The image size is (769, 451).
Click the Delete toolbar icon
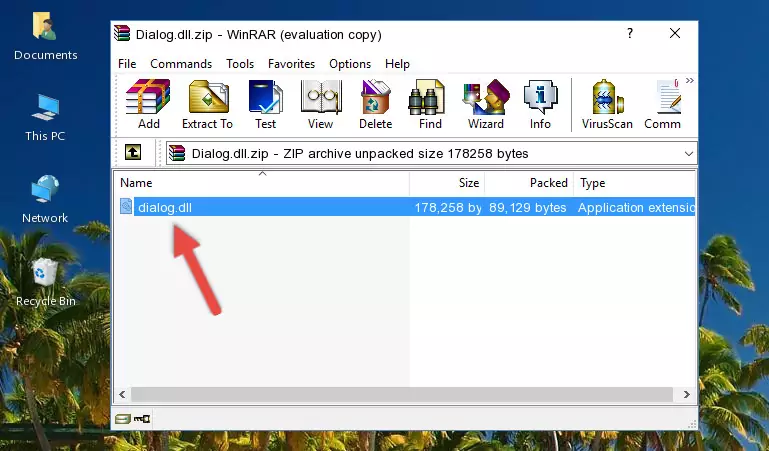tap(376, 104)
